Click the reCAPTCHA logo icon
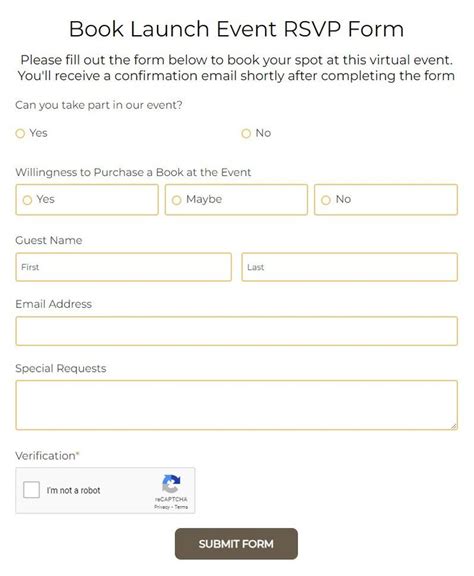The height and width of the screenshot is (576, 474). tap(171, 483)
